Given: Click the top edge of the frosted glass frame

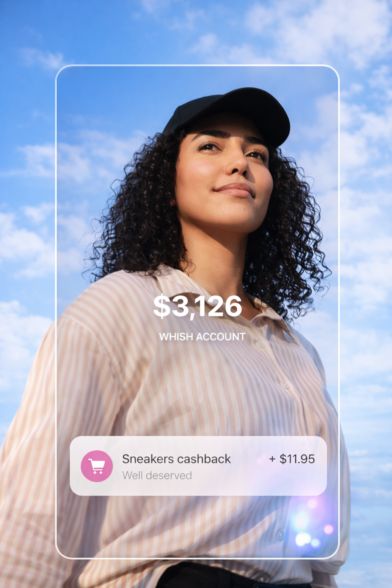Looking at the screenshot, I should click(x=198, y=65).
